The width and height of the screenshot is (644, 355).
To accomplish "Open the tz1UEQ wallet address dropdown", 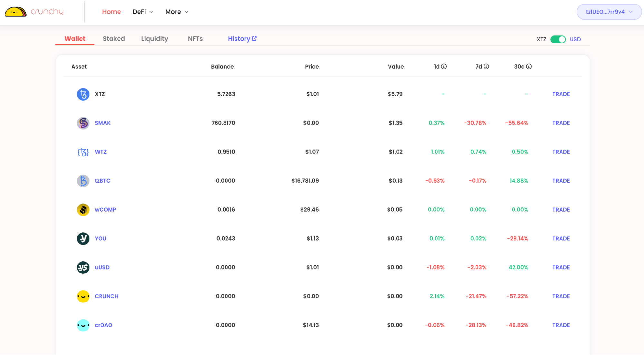I will tap(609, 12).
